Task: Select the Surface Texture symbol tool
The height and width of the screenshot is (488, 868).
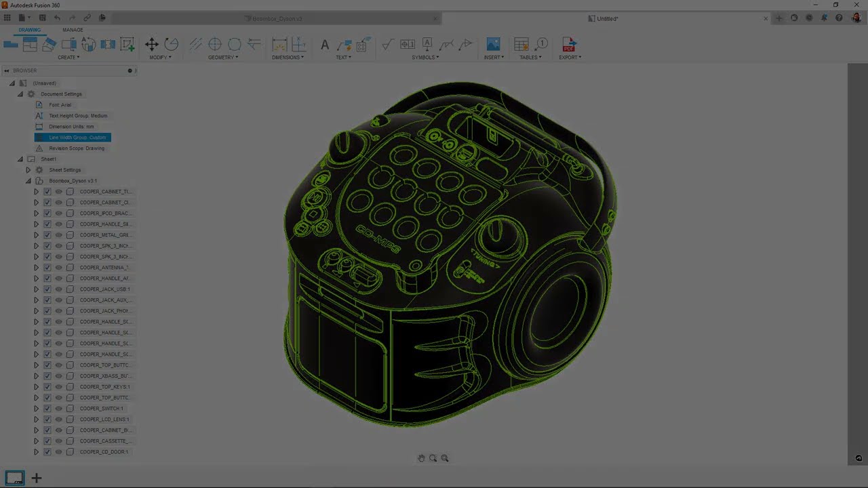Action: [x=387, y=45]
